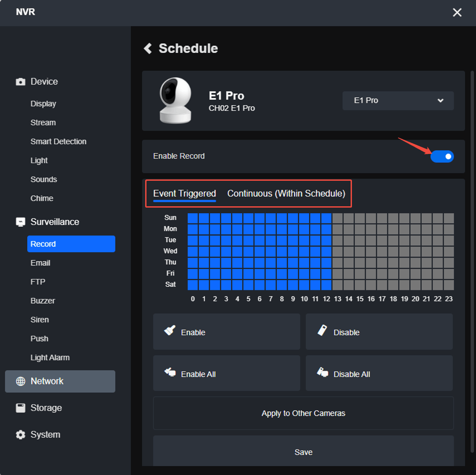The image size is (476, 475).
Task: Click the Sun row label
Action: [170, 218]
